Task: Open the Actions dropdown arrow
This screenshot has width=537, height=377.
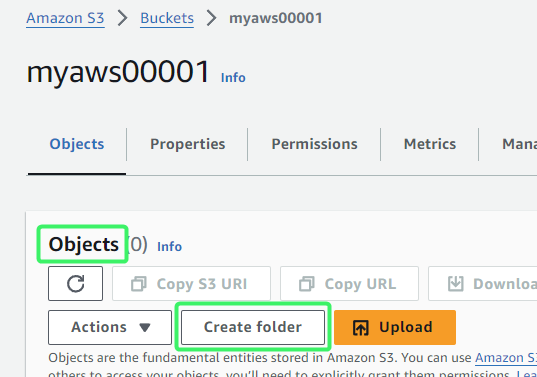Action: tap(145, 327)
